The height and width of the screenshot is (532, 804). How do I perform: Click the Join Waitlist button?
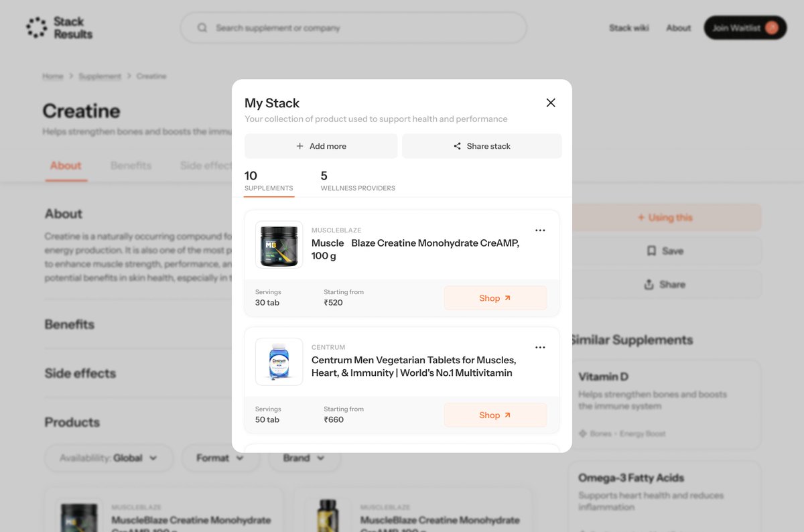745,28
